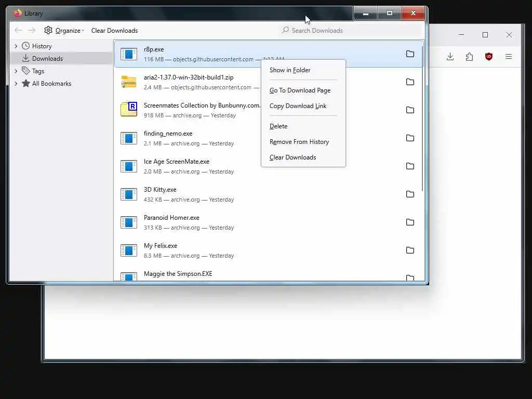Select Paranoid Homer.exe entry
The height and width of the screenshot is (399, 532).
pos(269,222)
